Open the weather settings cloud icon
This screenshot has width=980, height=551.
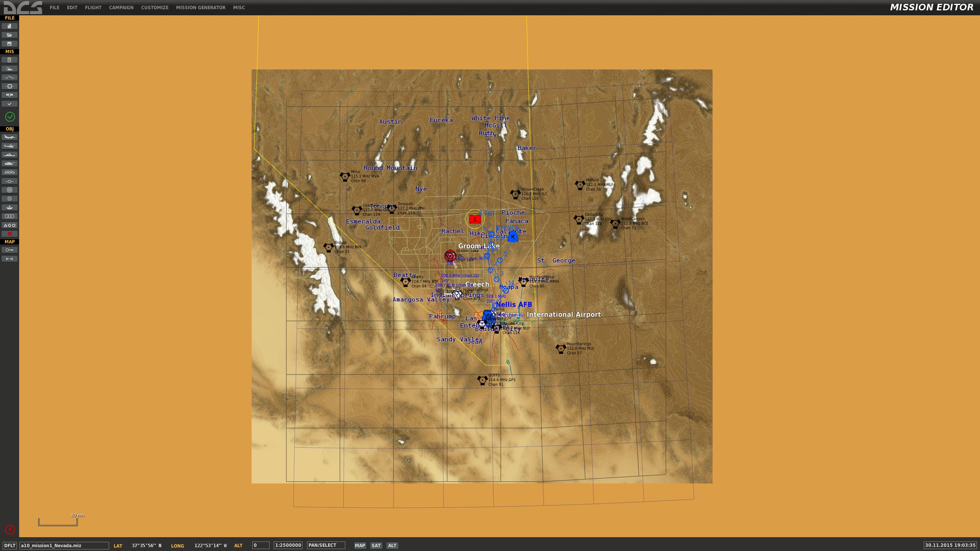coord(10,68)
